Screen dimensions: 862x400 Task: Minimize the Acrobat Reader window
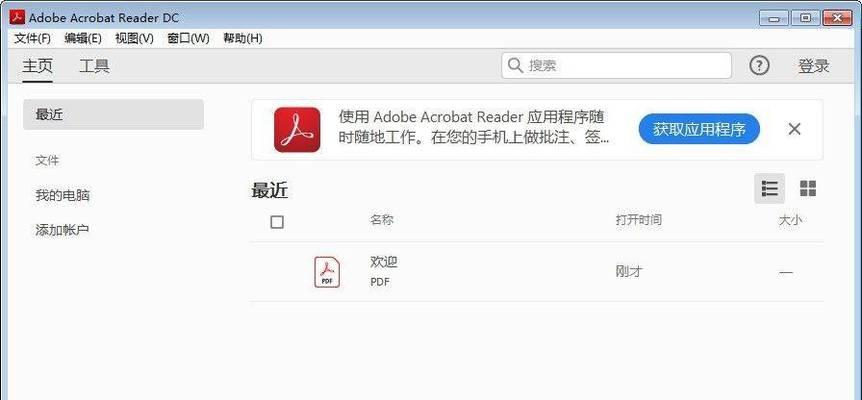pyautogui.click(x=775, y=18)
